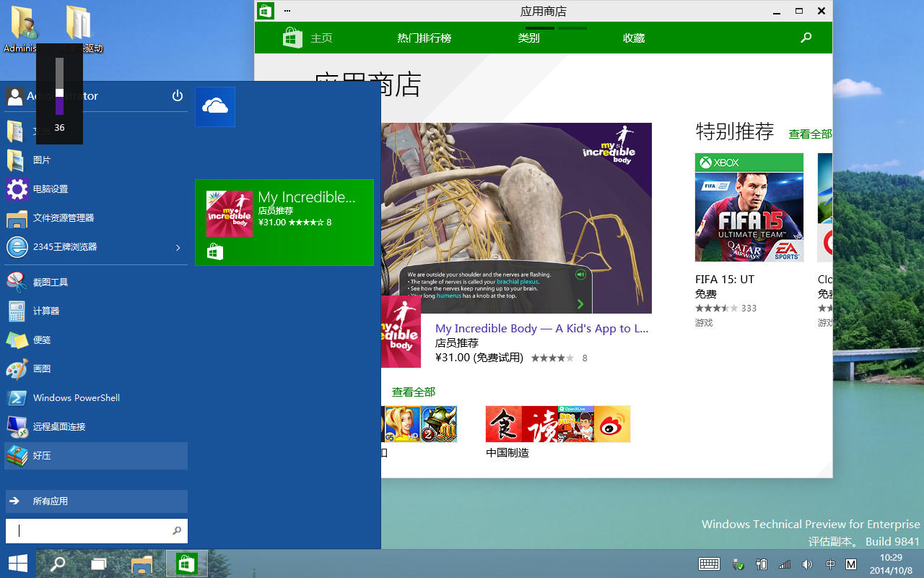Launch 好压 from the Start menu
This screenshot has width=924, height=578.
coord(96,456)
